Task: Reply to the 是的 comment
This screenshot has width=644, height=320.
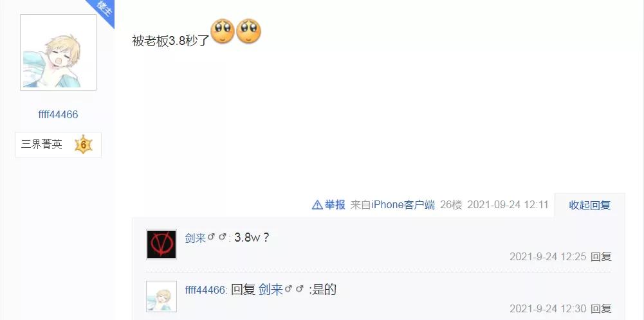Action: [x=601, y=308]
